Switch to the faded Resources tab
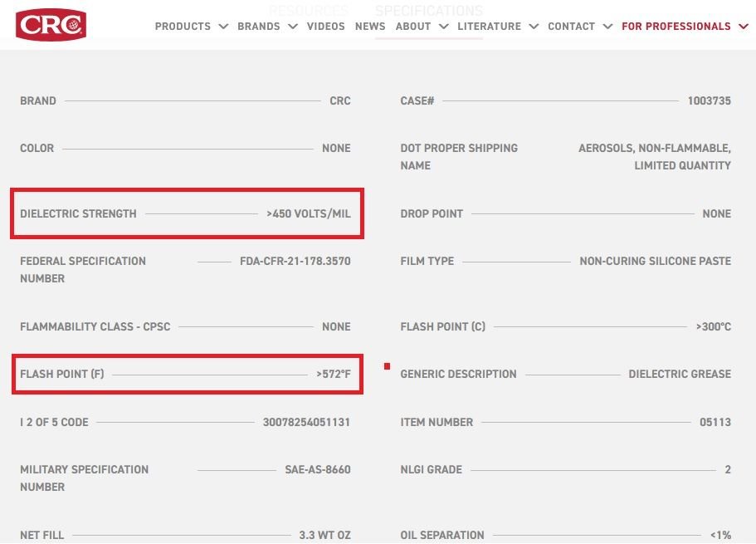This screenshot has height=544, width=756. (x=309, y=11)
